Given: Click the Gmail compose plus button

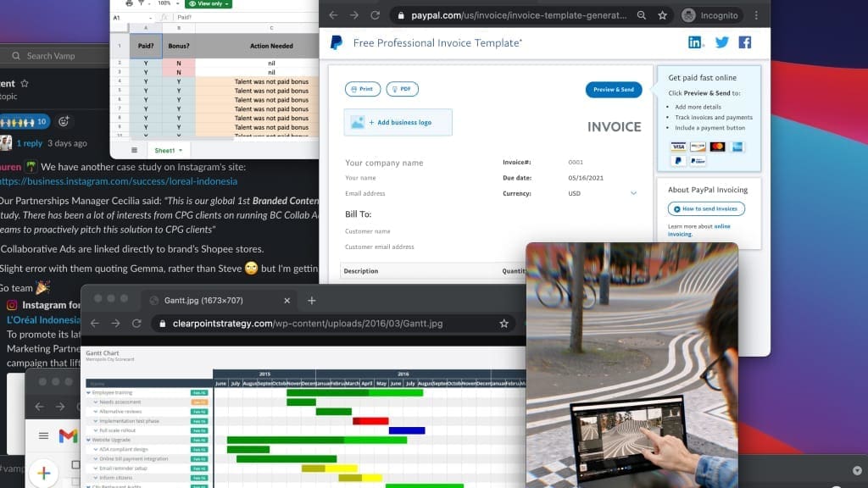Looking at the screenshot, I should (x=44, y=474).
